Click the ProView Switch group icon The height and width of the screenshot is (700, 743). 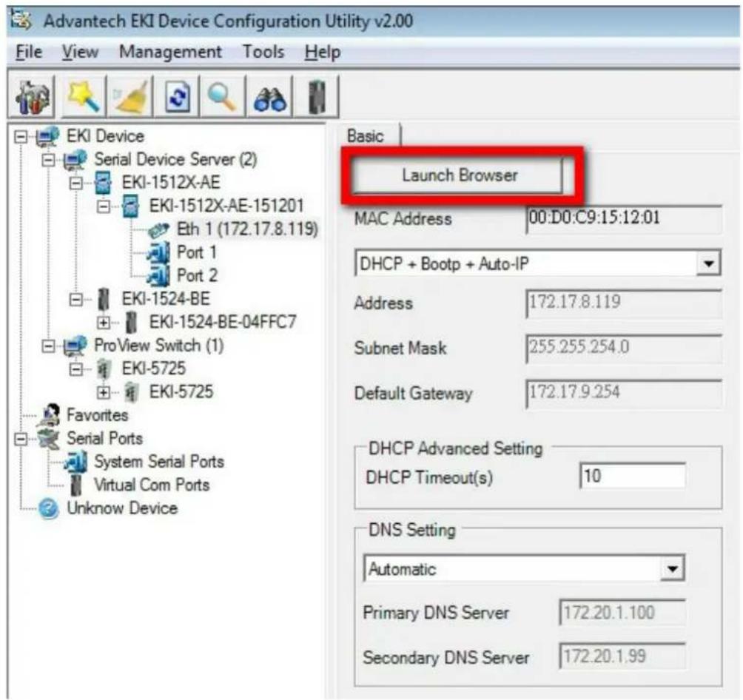(x=75, y=346)
